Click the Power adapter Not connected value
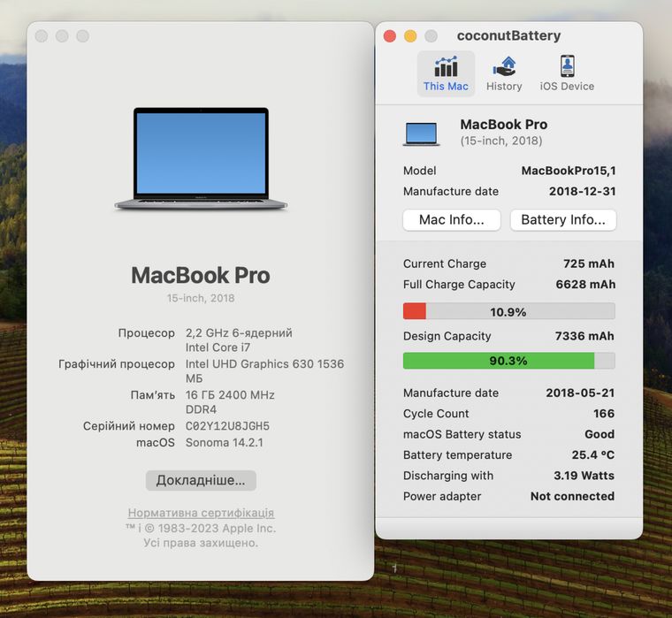This screenshot has height=618, width=672. tap(573, 496)
